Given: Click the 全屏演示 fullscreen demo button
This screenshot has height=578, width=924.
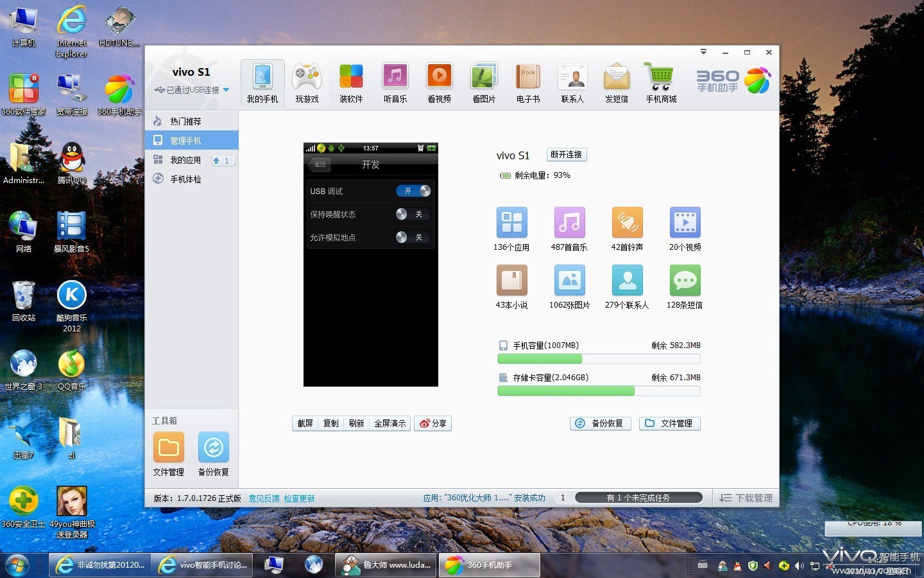Looking at the screenshot, I should point(390,423).
